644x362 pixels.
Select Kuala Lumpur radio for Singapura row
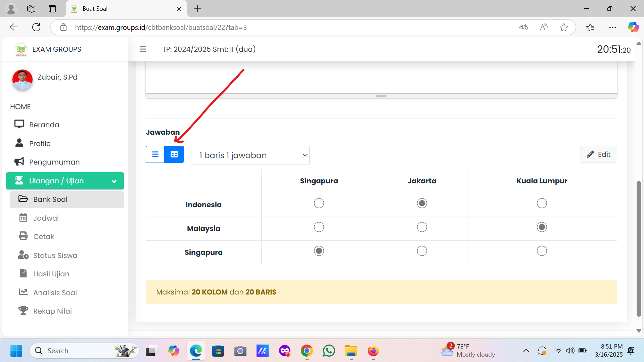pyautogui.click(x=542, y=251)
